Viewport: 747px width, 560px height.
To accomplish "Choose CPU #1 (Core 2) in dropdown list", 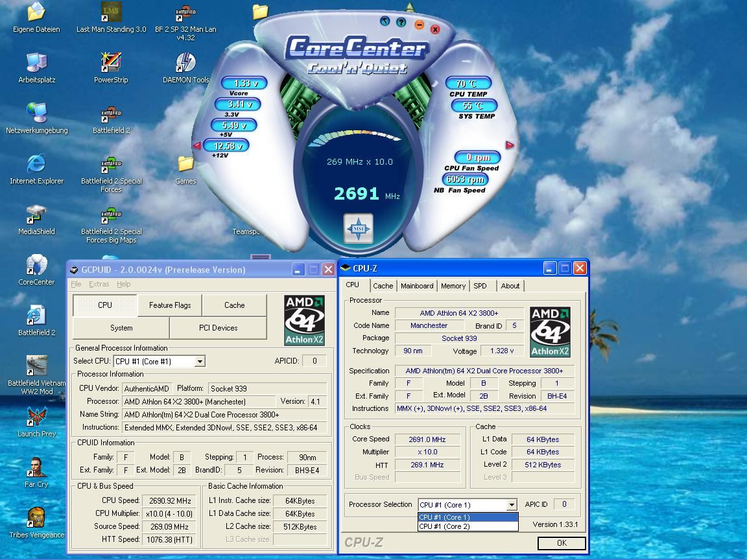I will coord(468,526).
